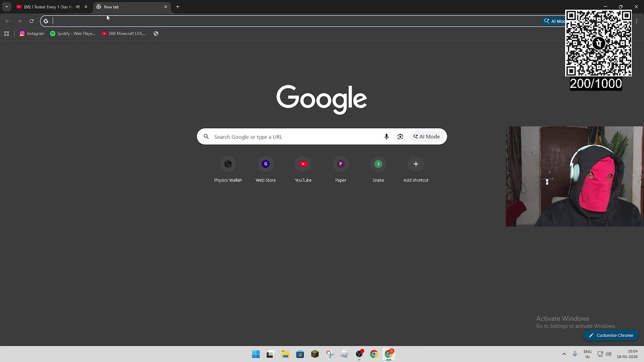Screen dimensions: 644x362
Task: Click the magnifier icon in the Google search box
Action: coord(206,137)
